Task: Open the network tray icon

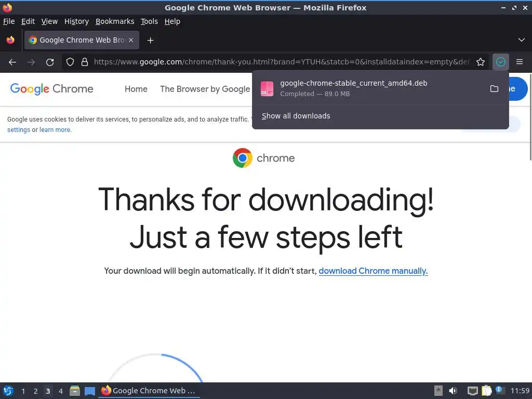Action: pos(472,391)
